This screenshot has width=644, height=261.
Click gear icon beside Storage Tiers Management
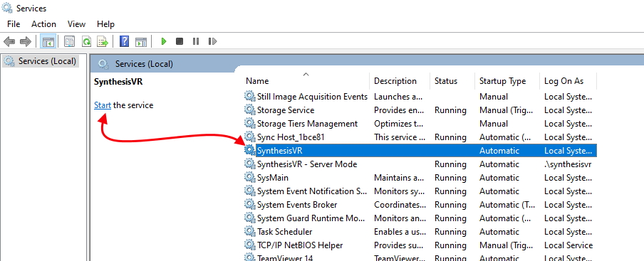click(x=250, y=123)
